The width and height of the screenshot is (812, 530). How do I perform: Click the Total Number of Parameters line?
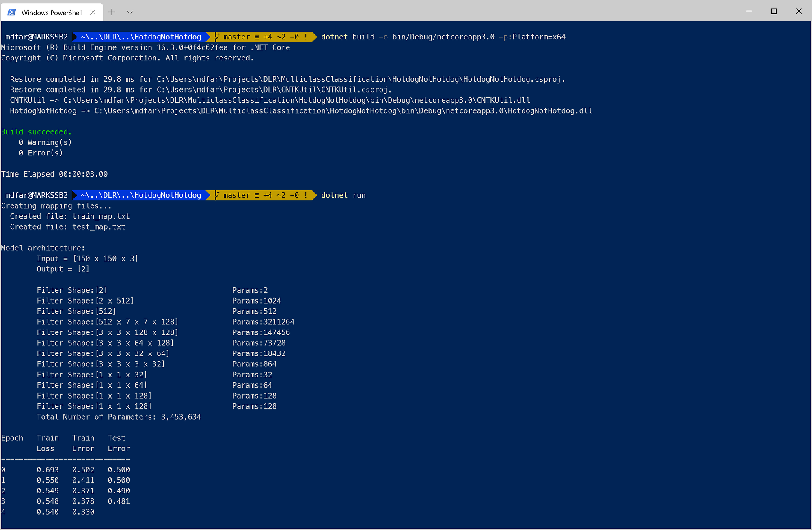(x=119, y=417)
